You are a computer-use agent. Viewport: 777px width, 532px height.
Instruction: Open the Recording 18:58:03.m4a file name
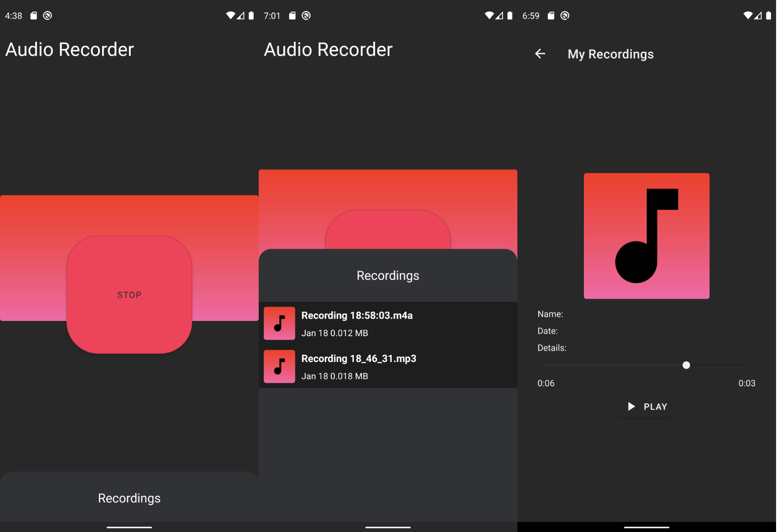[x=357, y=315]
